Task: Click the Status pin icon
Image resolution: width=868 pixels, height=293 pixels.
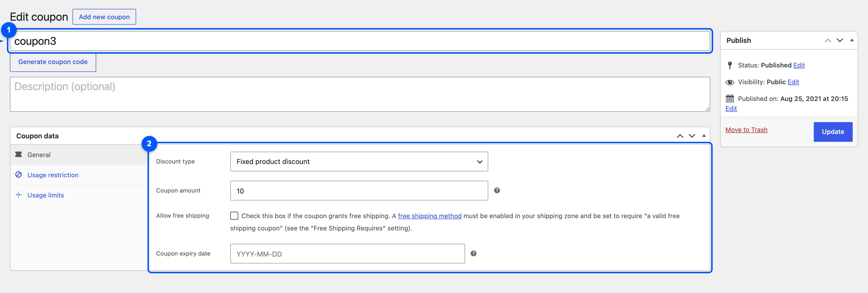Action: [729, 65]
